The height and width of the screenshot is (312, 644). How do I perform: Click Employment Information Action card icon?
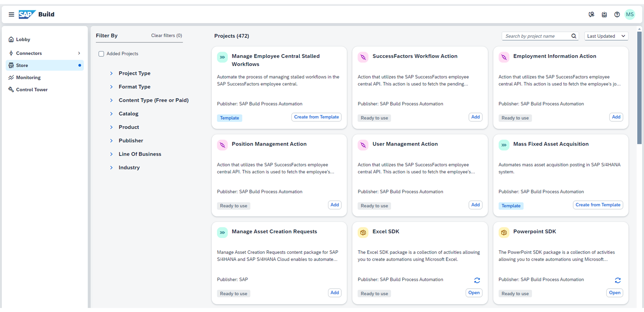504,57
